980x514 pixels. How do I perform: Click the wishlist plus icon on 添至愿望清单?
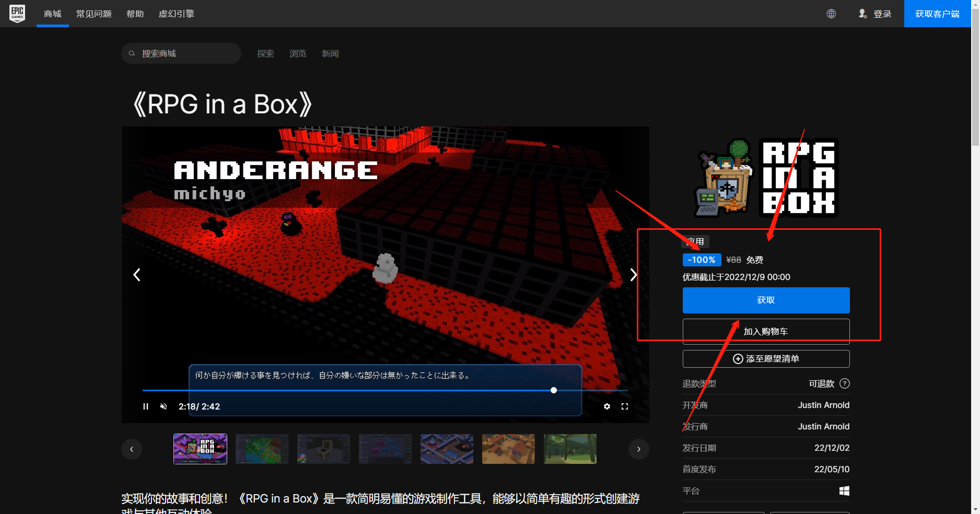tap(738, 359)
